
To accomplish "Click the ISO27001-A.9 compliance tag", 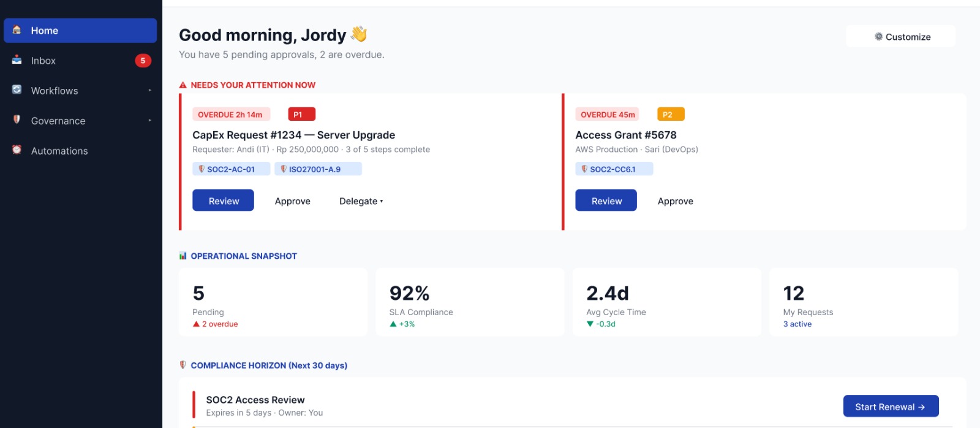I will coord(318,169).
